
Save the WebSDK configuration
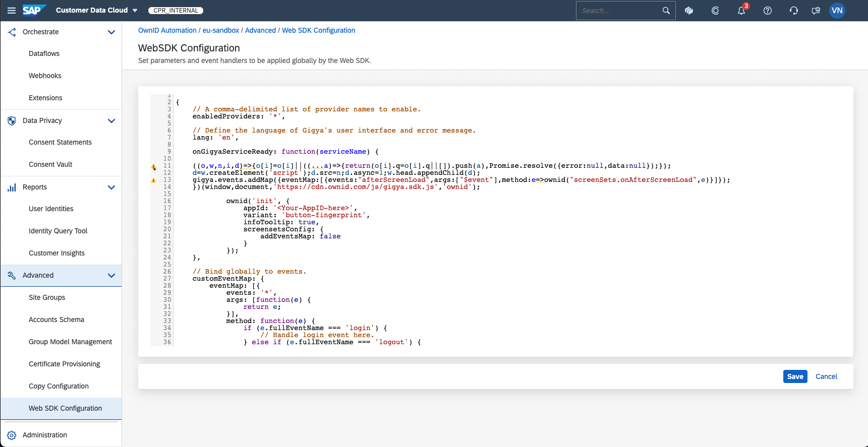(x=795, y=377)
